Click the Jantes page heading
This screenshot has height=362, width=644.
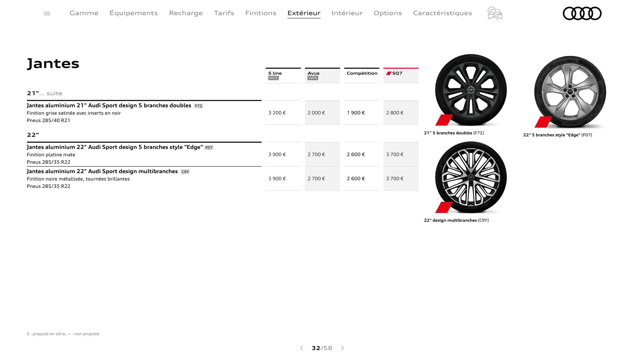53,64
